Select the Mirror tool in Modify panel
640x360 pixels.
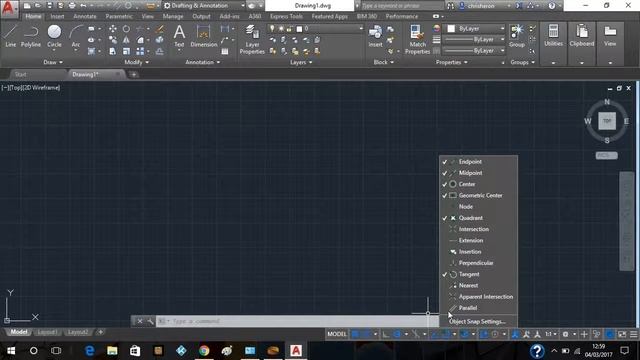[x=126, y=40]
